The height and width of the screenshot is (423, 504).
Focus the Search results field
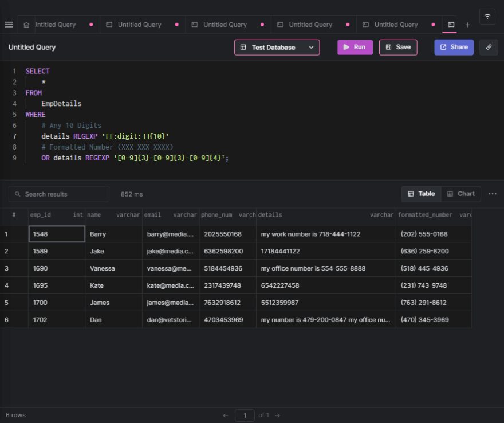pos(59,194)
